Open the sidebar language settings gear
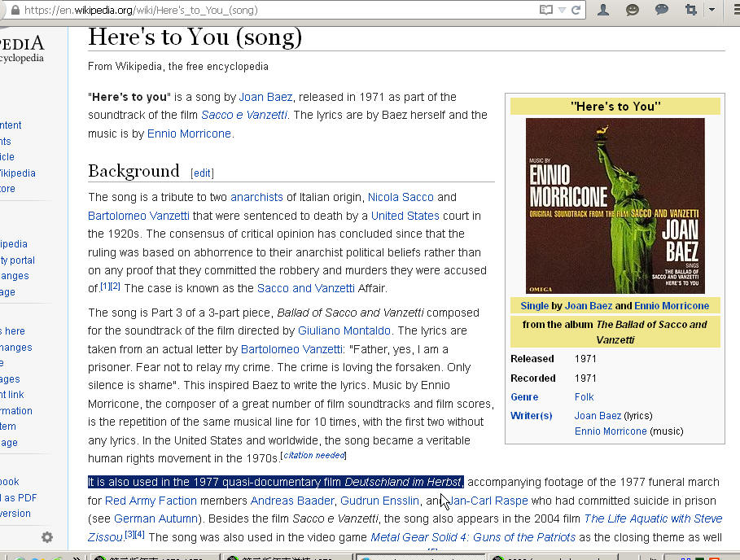Image resolution: width=740 pixels, height=560 pixels. coord(46,537)
